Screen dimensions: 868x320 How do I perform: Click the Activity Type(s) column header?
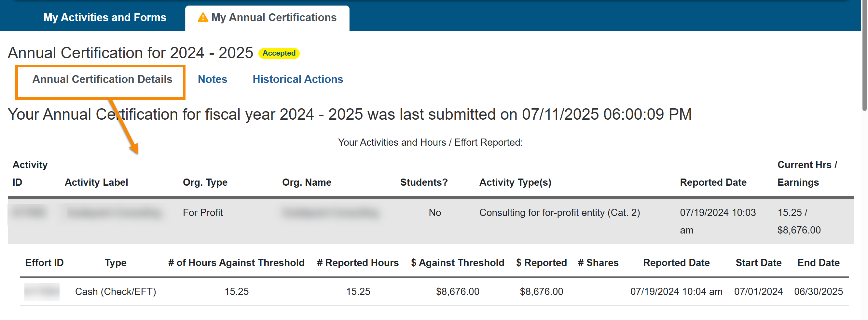click(515, 182)
